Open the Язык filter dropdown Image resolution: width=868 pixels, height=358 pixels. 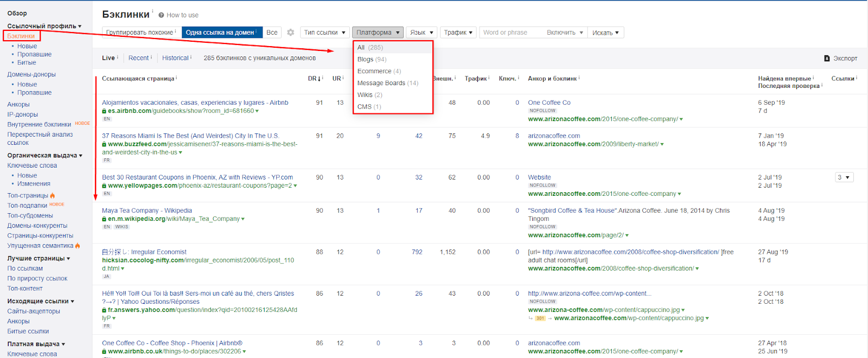tap(422, 33)
